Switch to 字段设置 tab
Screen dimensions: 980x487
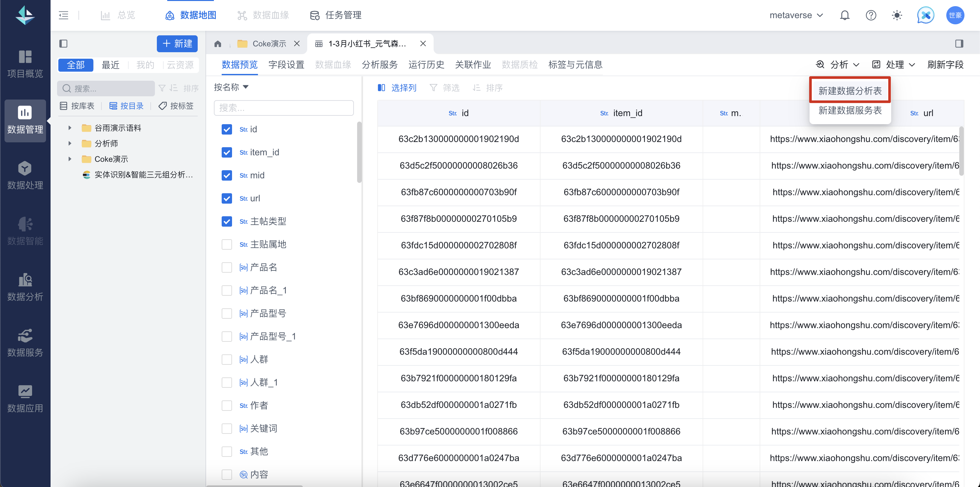coord(286,64)
